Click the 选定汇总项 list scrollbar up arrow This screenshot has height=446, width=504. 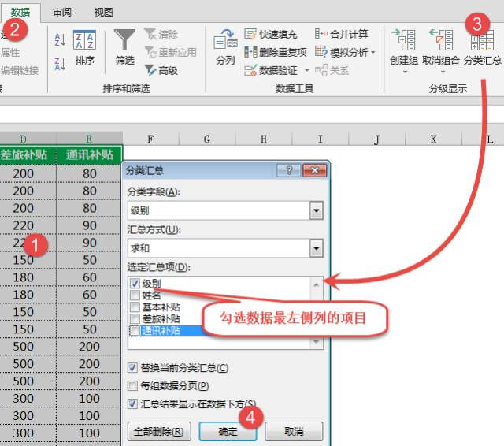(x=317, y=284)
